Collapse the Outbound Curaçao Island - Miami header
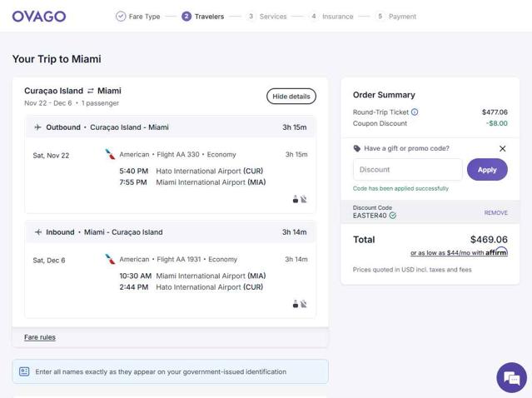The image size is (532, 398). coord(171,127)
